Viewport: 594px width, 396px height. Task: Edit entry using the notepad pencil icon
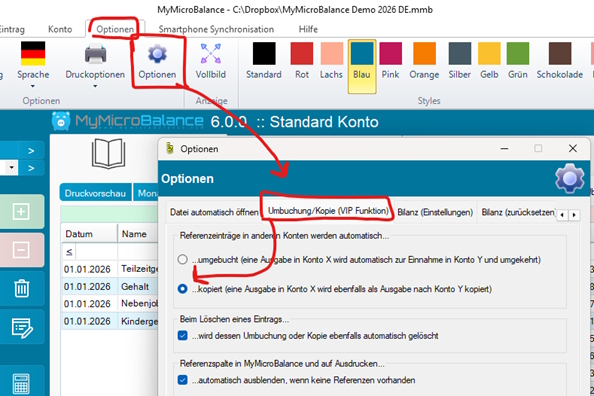click(22, 328)
